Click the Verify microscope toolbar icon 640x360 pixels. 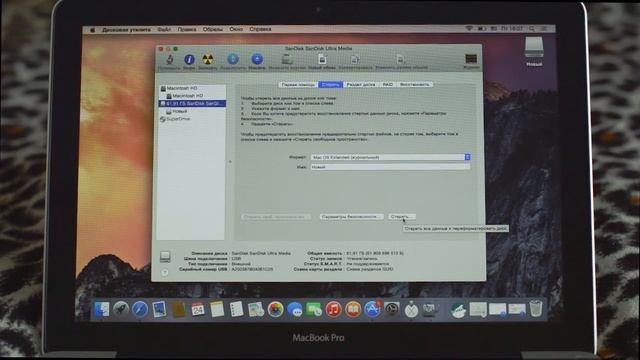(170, 60)
